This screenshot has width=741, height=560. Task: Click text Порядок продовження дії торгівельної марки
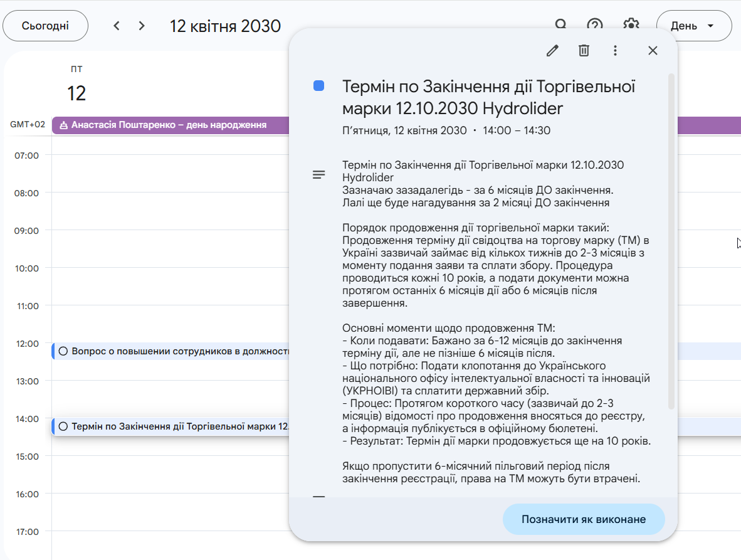tap(475, 227)
